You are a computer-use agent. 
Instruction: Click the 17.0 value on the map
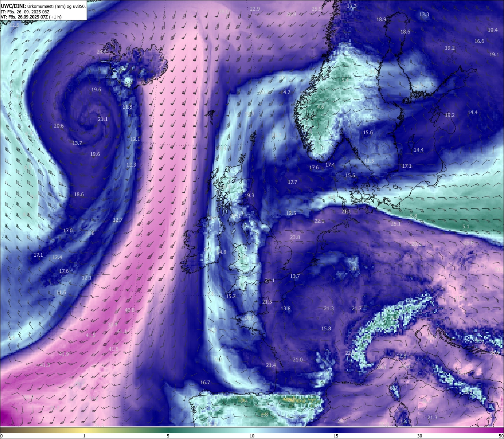(x=68, y=230)
